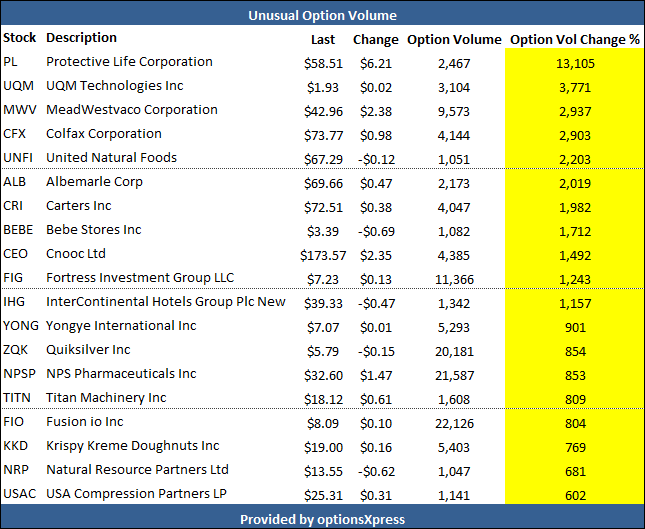The image size is (645, 529).
Task: Select 'Yongye International Inc' cell
Action: point(121,326)
